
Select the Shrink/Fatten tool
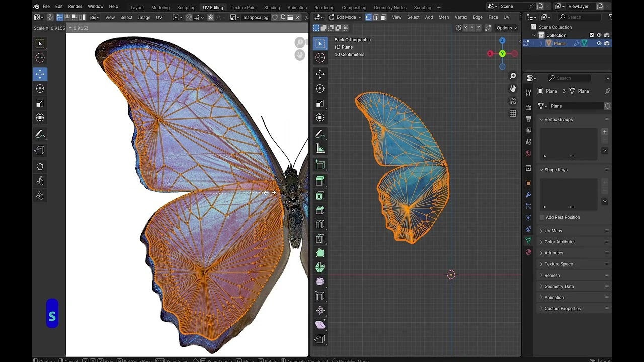coord(320,311)
